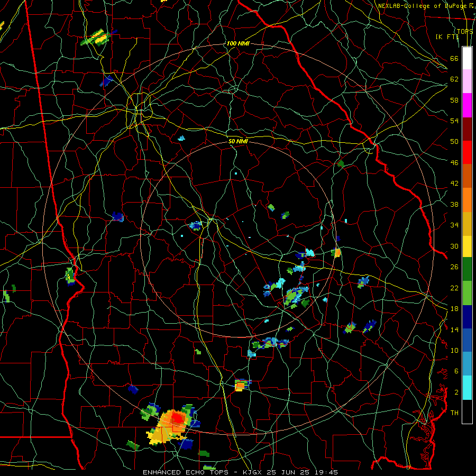Click the 22 legend value
This screenshot has width=476, height=476.
click(454, 288)
